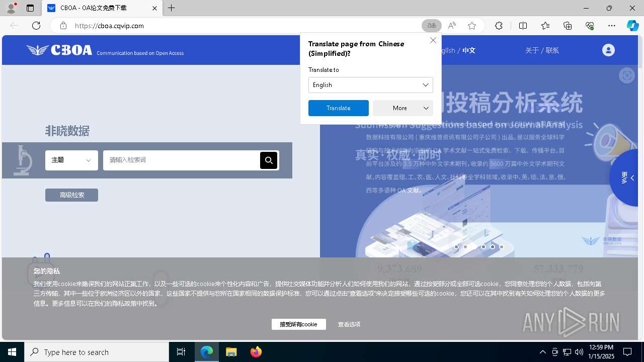
Task: Open the Extensions puzzle icon
Action: pyautogui.click(x=499, y=26)
